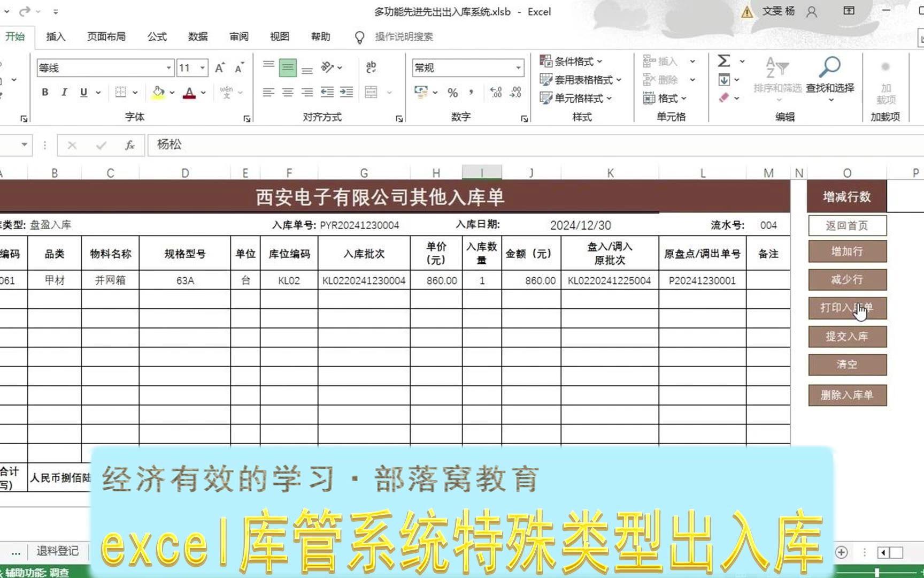This screenshot has height=578, width=924.
Task: Click the yellow warning triangle icon
Action: click(x=747, y=12)
